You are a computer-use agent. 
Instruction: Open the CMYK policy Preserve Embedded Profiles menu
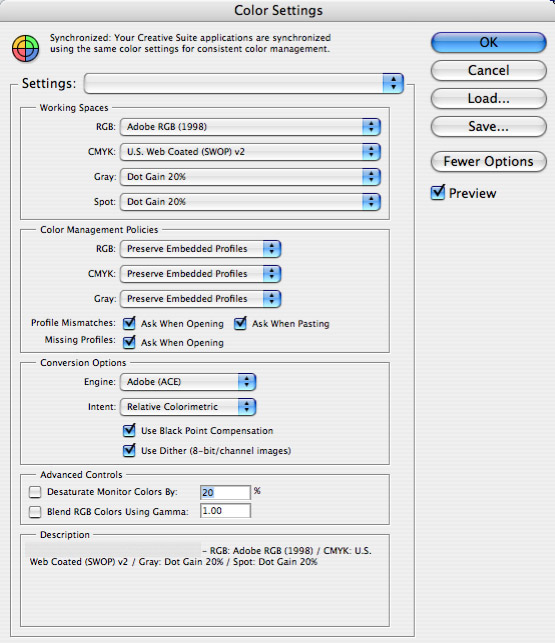click(200, 274)
